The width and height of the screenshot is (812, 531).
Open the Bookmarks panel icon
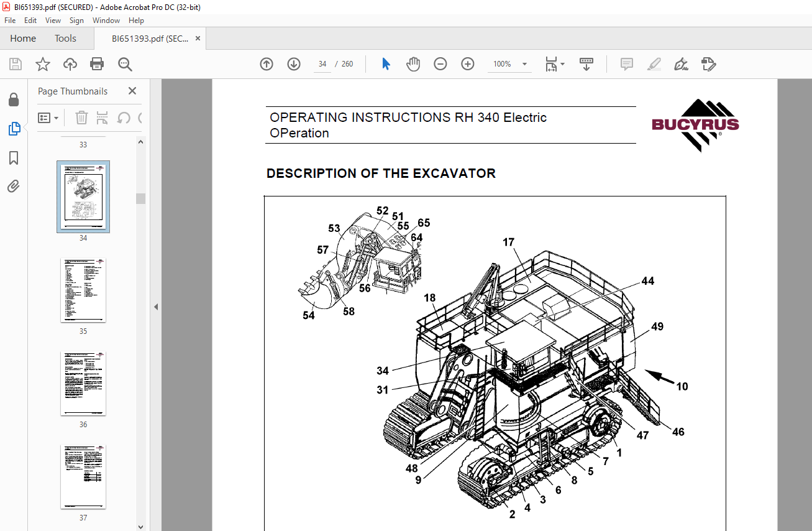[x=14, y=158]
